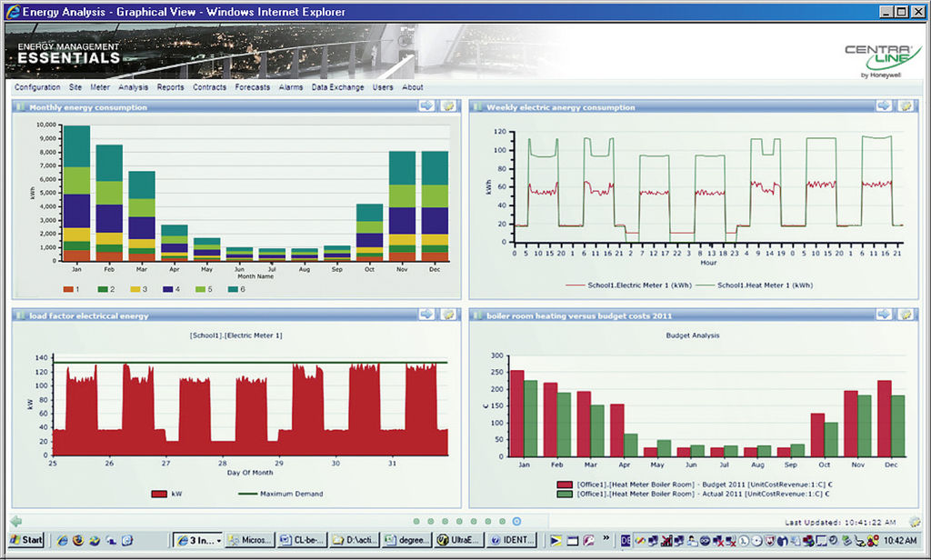931x560 pixels.
Task: Click arrow icon in Weekly electric energy panel
Action: [884, 106]
